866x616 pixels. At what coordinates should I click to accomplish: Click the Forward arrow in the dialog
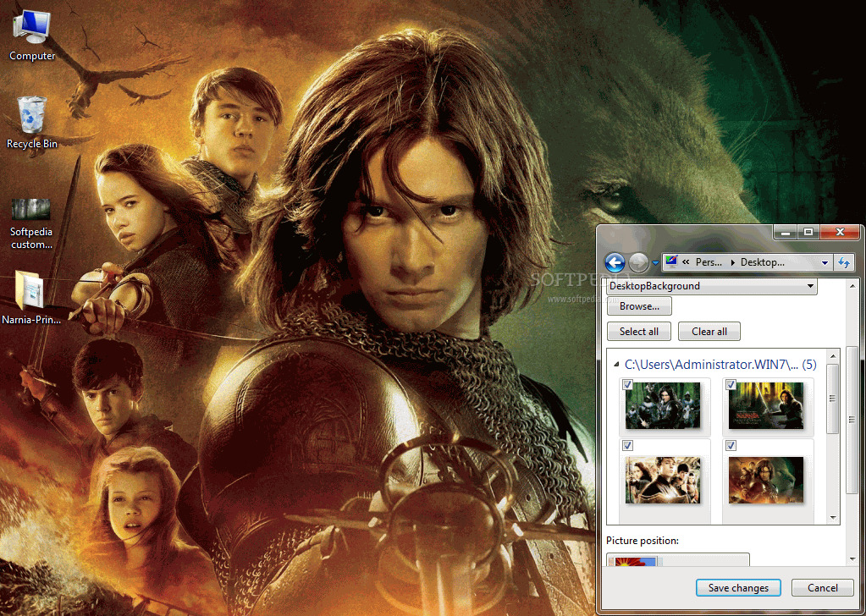pos(638,263)
